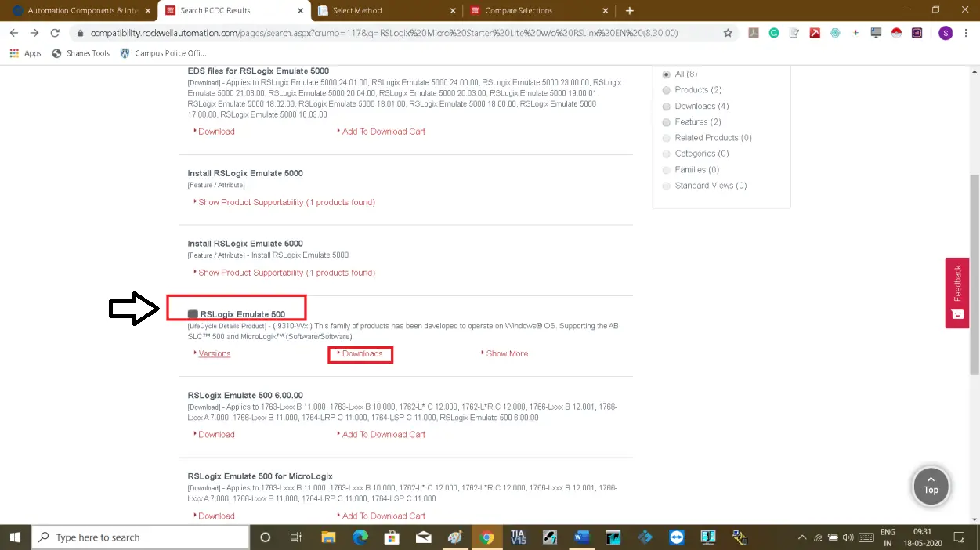This screenshot has width=980, height=550.
Task: Go back to the previous browser page
Action: coord(13,33)
